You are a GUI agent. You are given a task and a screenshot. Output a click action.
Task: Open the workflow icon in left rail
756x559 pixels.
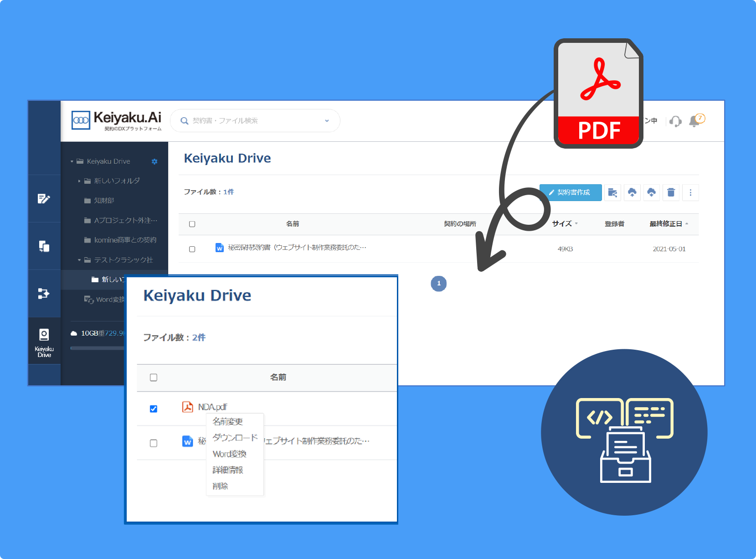(x=44, y=293)
